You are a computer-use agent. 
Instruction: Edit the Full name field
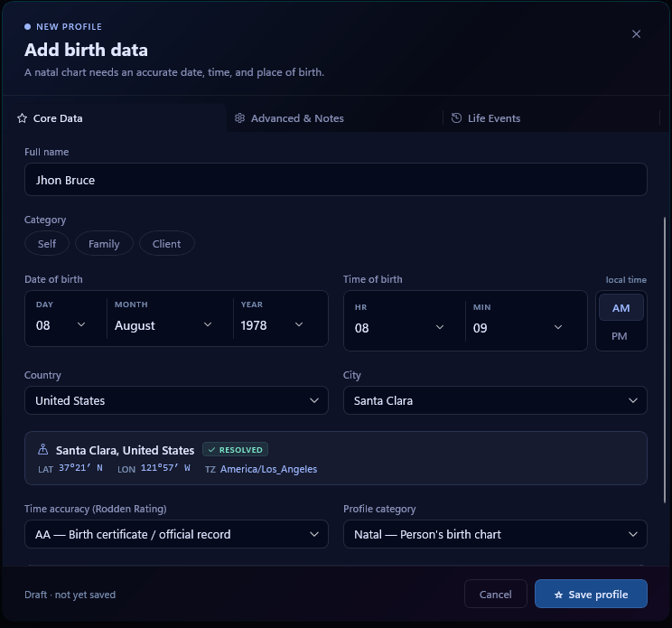click(336, 180)
